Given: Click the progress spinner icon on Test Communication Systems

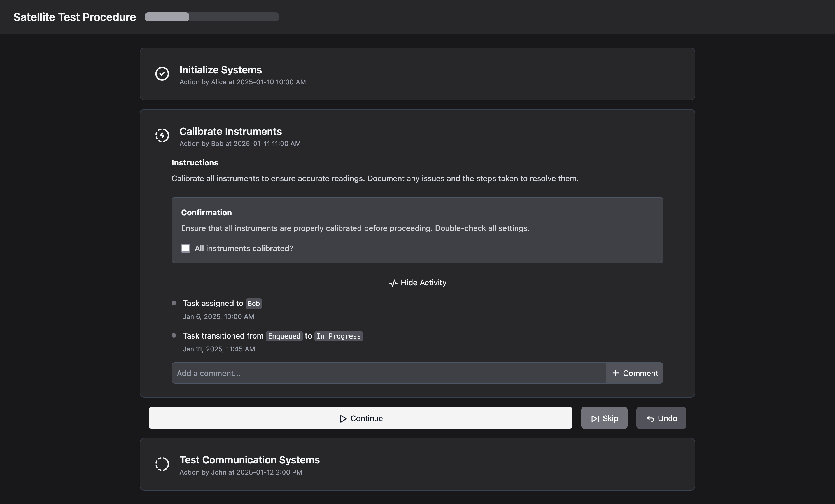Looking at the screenshot, I should (162, 464).
